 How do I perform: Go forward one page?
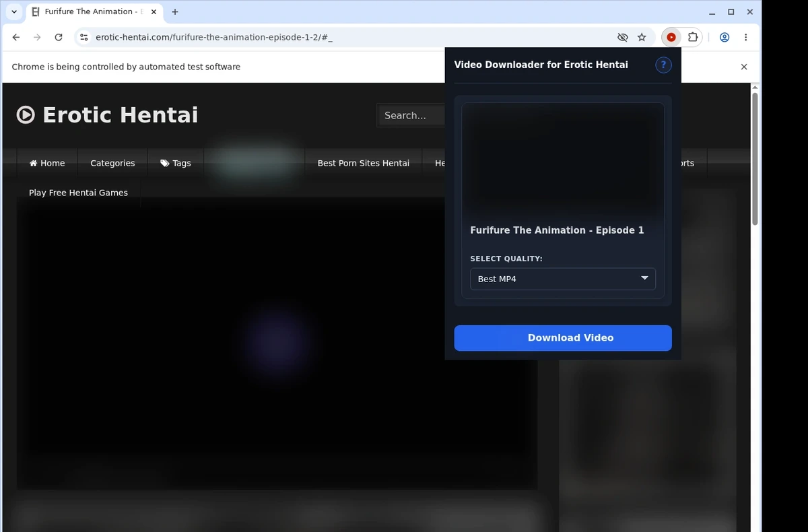pyautogui.click(x=37, y=38)
